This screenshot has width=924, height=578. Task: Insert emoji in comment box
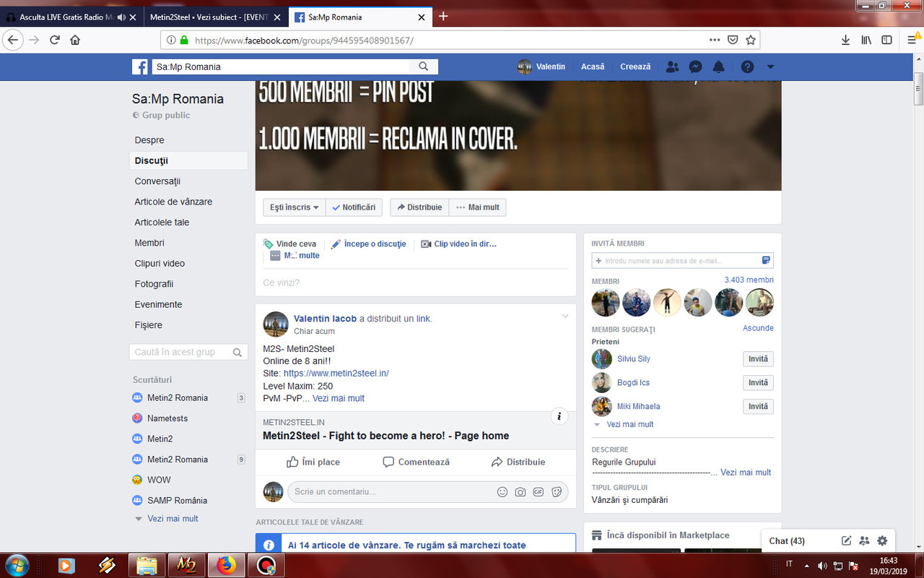click(502, 492)
